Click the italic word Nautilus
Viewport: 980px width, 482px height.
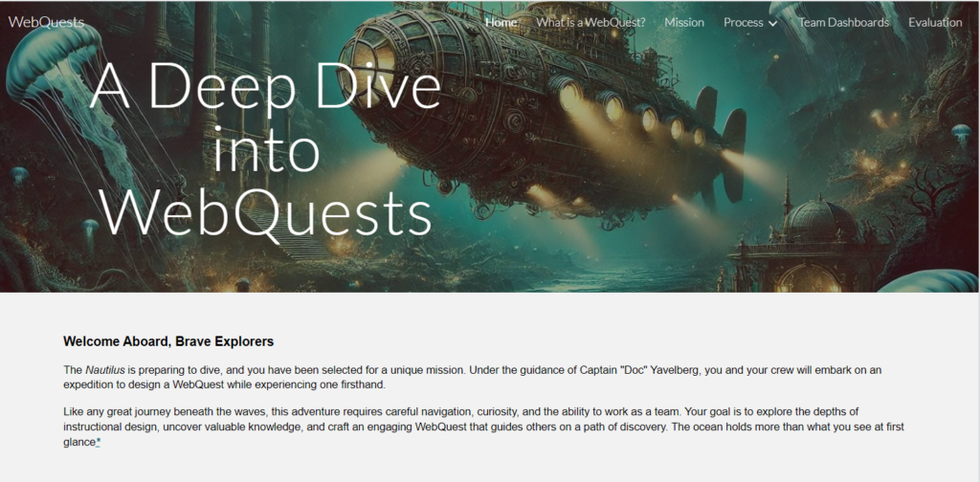103,369
